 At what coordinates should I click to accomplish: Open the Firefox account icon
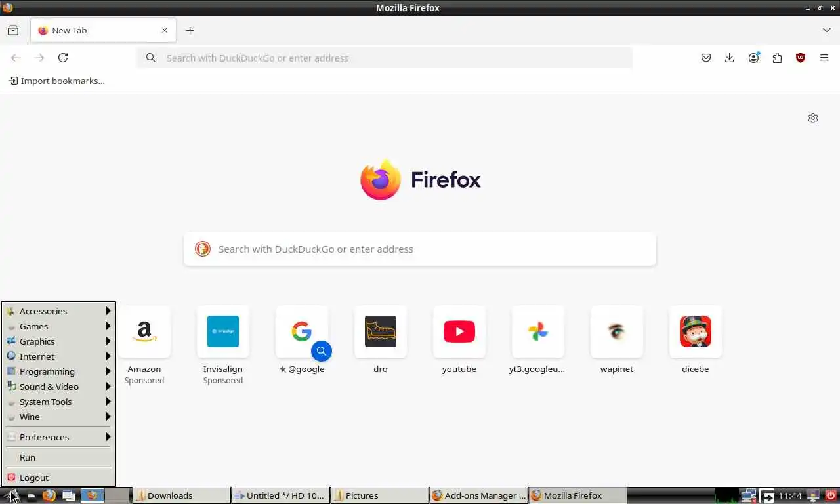(x=753, y=58)
